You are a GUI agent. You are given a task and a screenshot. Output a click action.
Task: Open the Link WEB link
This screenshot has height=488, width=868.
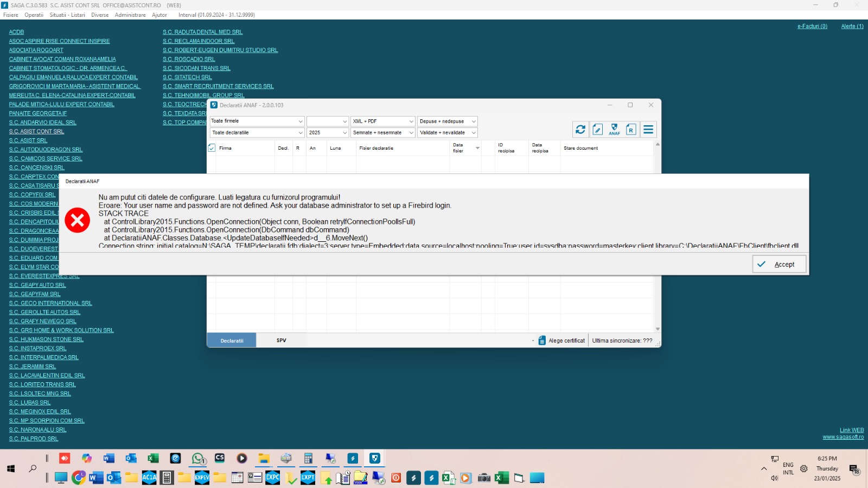pyautogui.click(x=852, y=431)
